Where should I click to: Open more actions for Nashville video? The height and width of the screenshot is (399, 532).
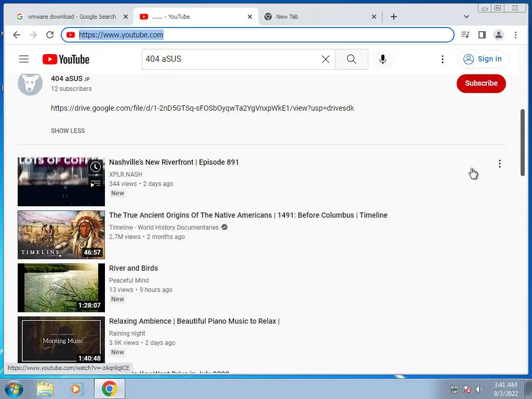click(499, 164)
